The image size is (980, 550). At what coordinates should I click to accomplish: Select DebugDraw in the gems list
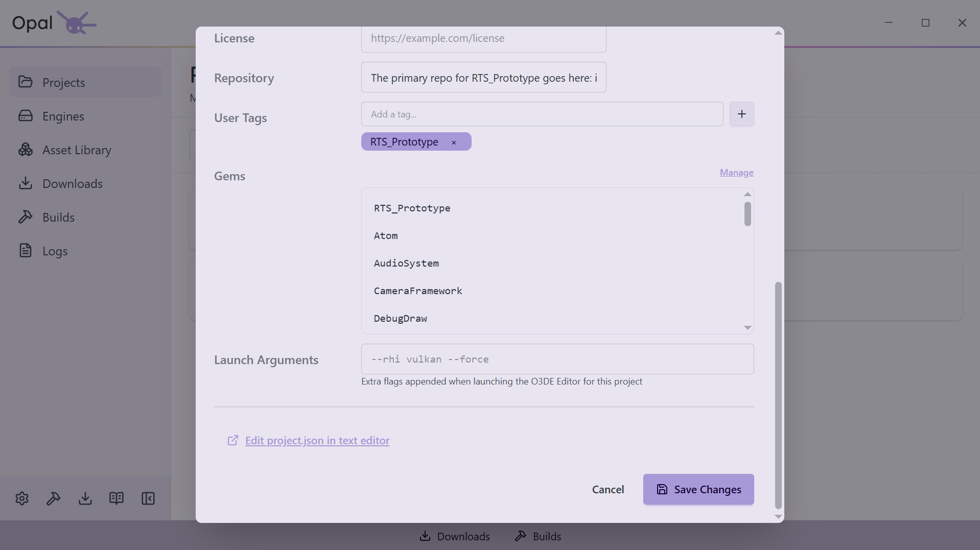tap(401, 318)
